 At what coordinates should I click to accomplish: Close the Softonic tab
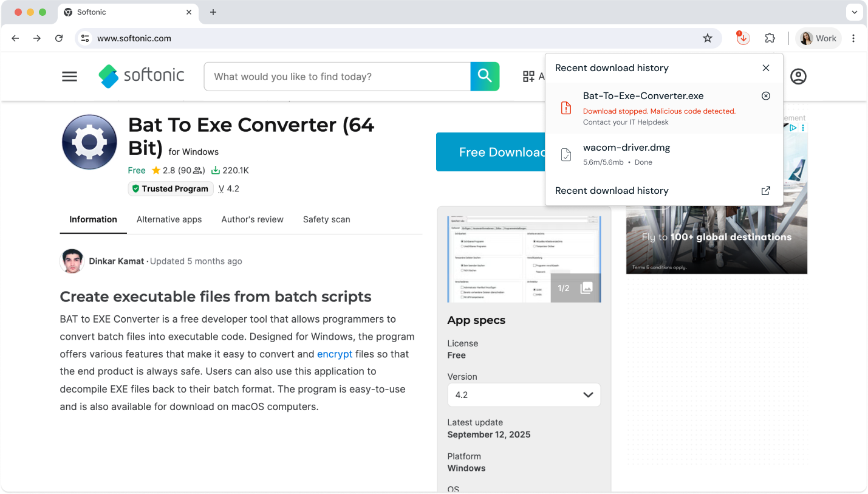pyautogui.click(x=189, y=12)
